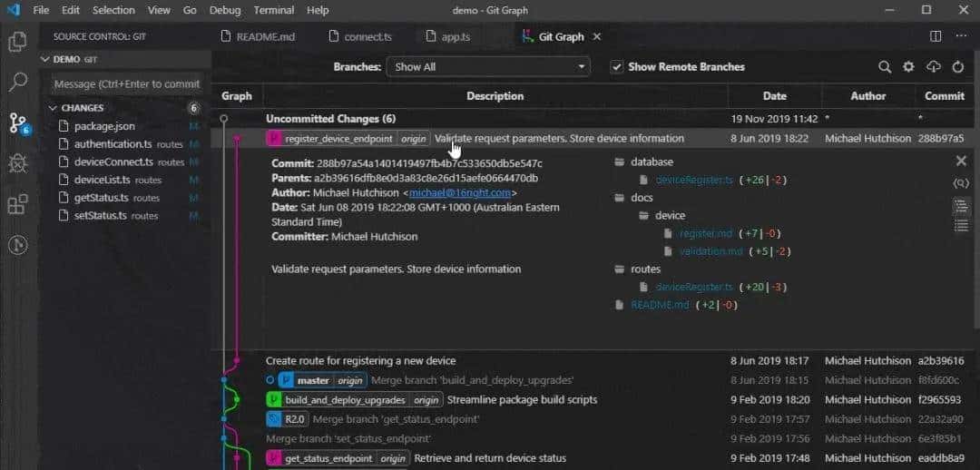Open the Terminal menu

point(275,10)
